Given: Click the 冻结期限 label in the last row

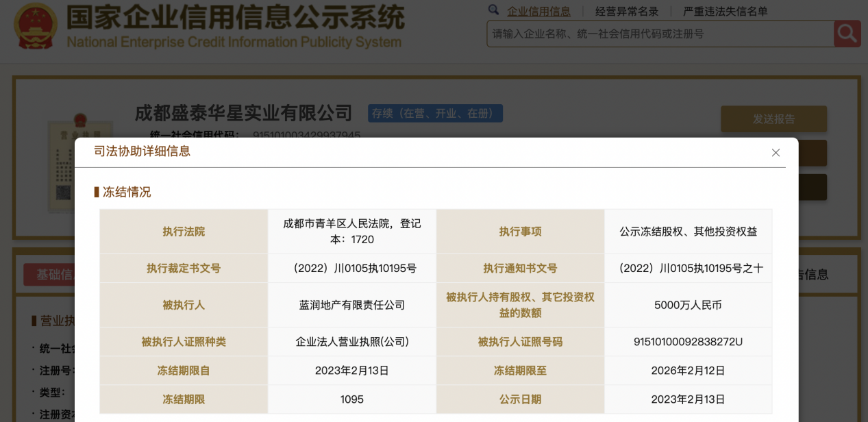Looking at the screenshot, I should click(184, 399).
